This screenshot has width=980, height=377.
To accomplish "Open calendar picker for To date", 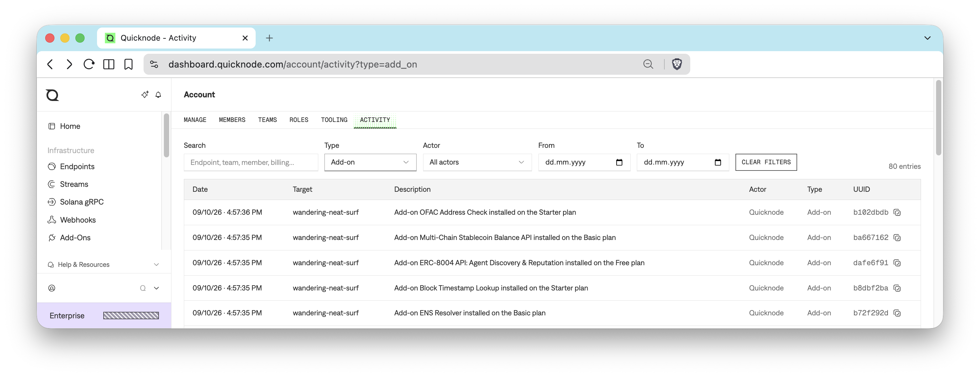I will (718, 163).
